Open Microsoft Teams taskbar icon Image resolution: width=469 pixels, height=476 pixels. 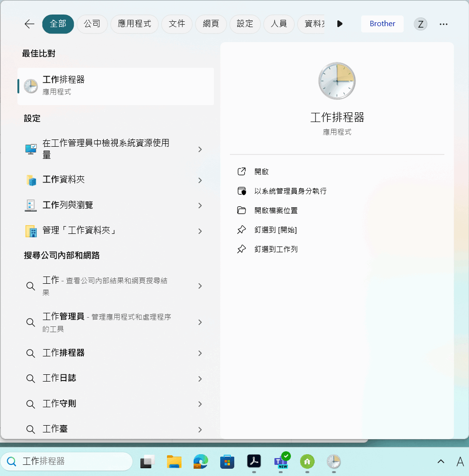[x=281, y=461]
